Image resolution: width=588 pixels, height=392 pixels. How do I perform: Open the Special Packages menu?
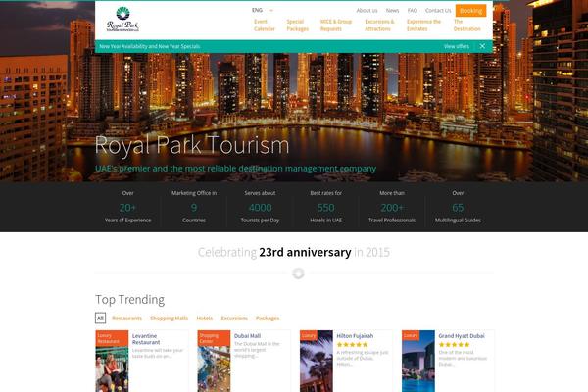297,25
